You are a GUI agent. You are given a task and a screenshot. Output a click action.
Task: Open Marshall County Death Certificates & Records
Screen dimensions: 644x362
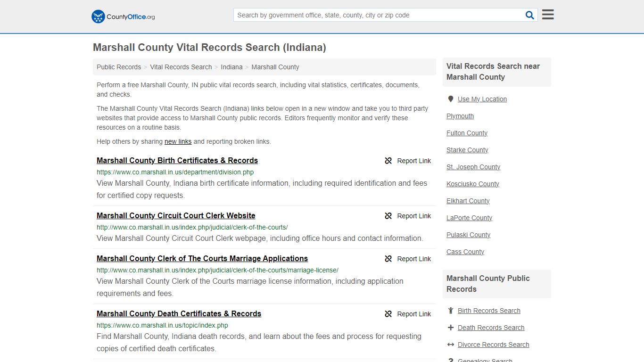[x=179, y=313]
